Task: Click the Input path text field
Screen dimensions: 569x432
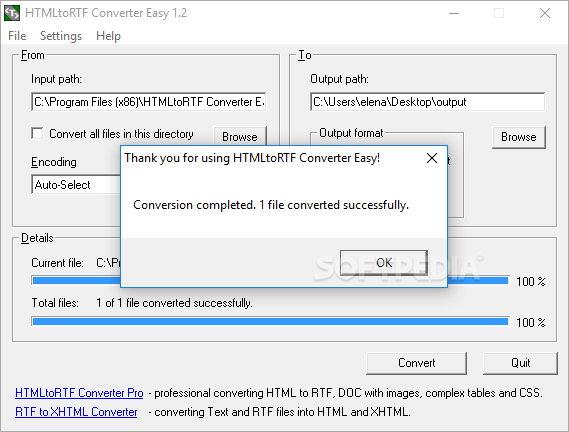Action: pyautogui.click(x=149, y=102)
